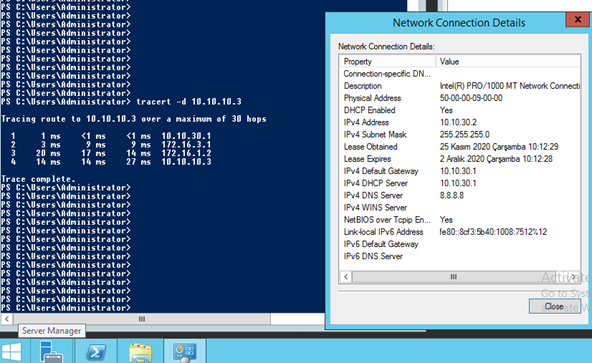Click hop 1 address 10.10.30.1
The width and height of the screenshot is (592, 363).
[186, 136]
